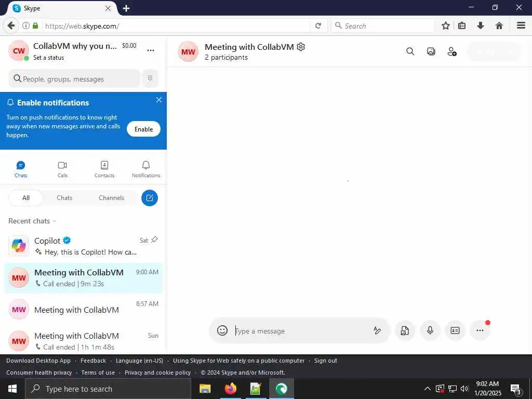This screenshot has width=532, height=399.
Task: Open the more options menu beside CollabVM profile
Action: [x=151, y=50]
